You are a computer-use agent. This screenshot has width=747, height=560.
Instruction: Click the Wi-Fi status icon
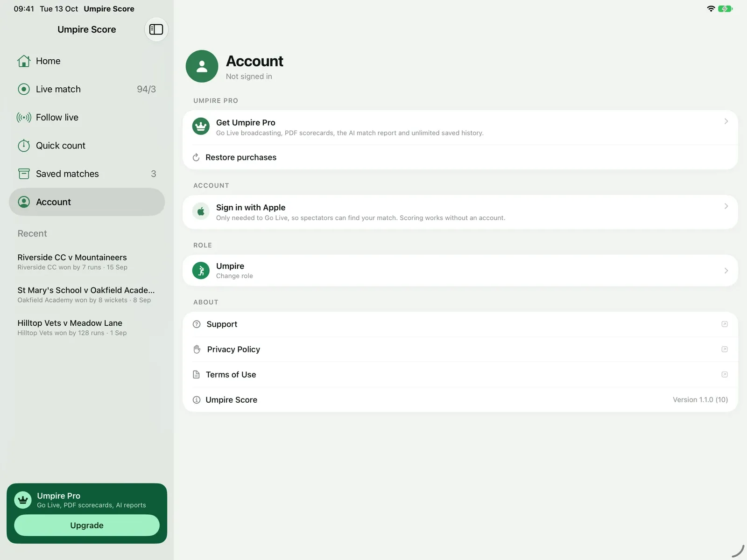711,9
